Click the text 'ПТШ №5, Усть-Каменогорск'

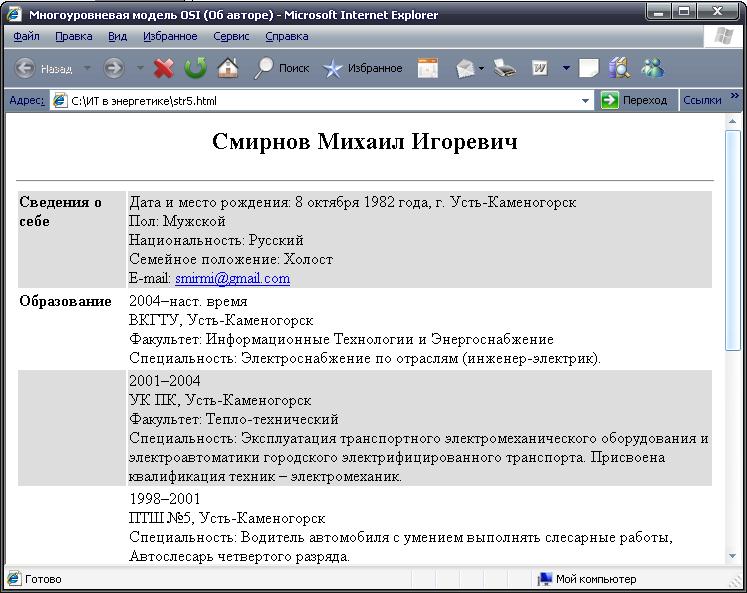pos(227,518)
